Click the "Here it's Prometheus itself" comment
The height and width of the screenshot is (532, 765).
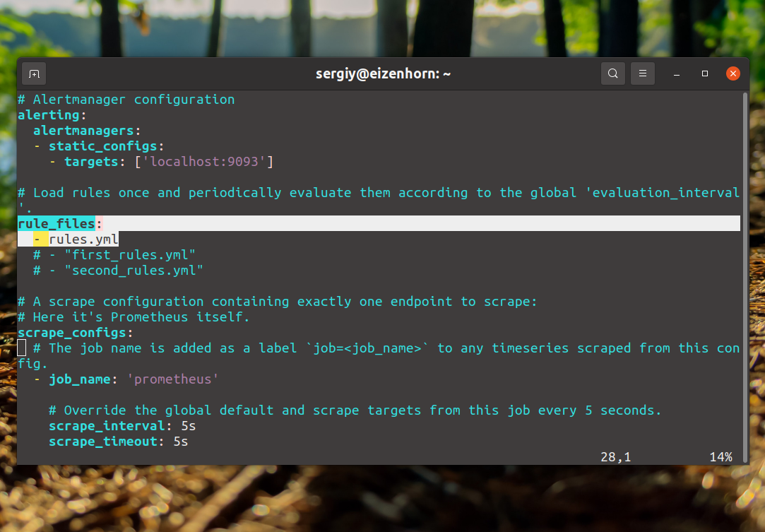point(134,317)
